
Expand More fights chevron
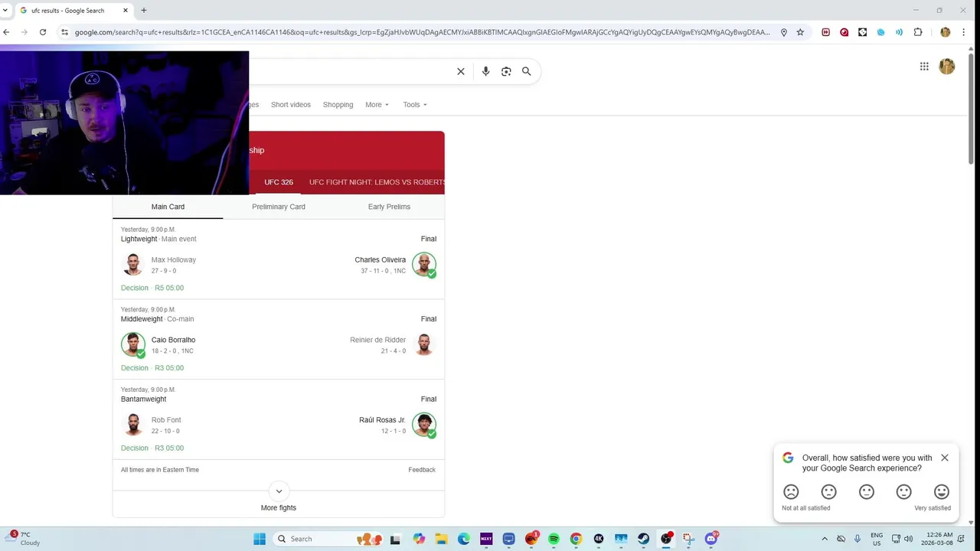279,491
